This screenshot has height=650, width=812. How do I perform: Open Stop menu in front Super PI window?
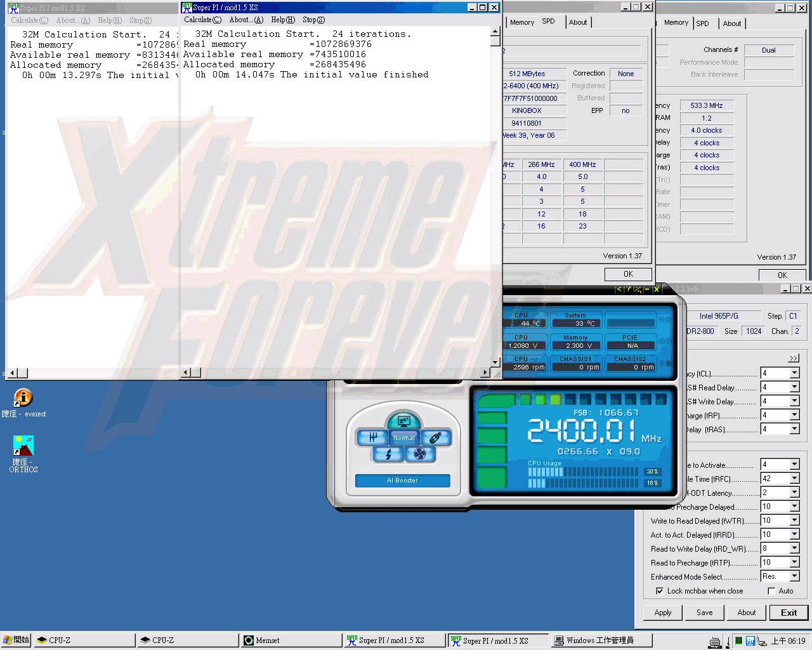313,20
